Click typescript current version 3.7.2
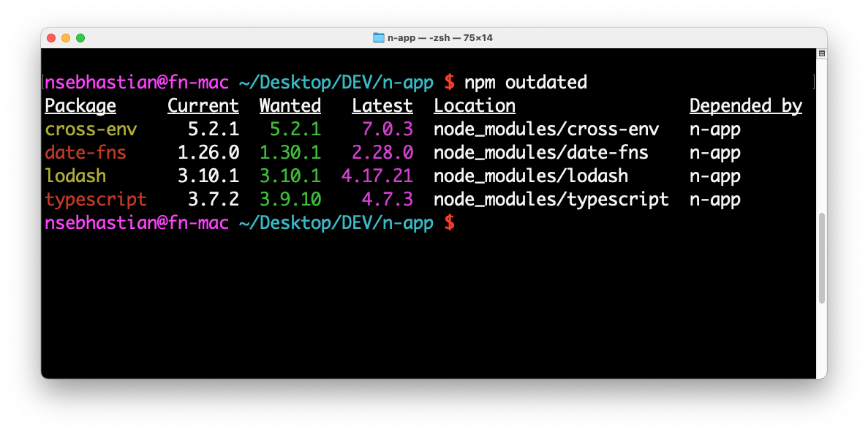This screenshot has height=433, width=868. coord(214,200)
